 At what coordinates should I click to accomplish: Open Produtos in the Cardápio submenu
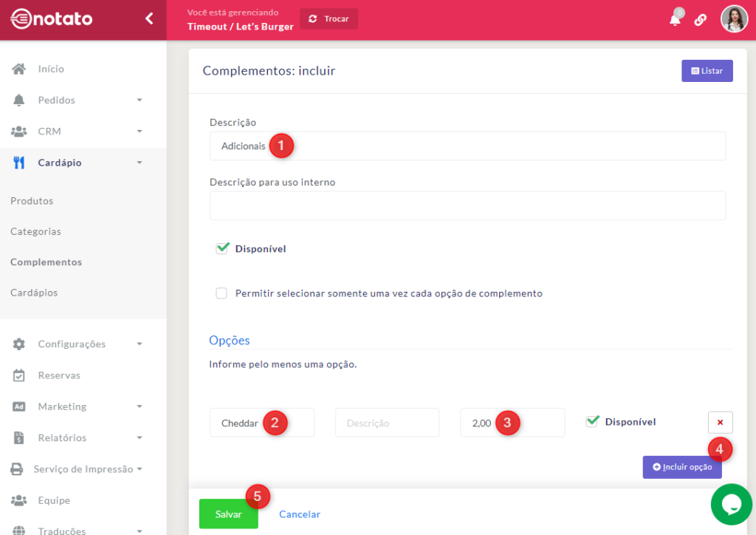coord(32,201)
